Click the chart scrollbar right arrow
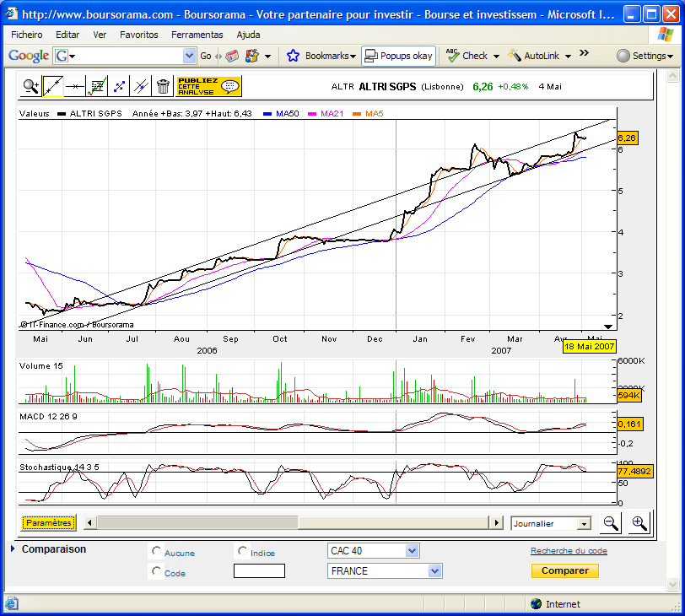Image resolution: width=685 pixels, height=616 pixels. point(496,522)
